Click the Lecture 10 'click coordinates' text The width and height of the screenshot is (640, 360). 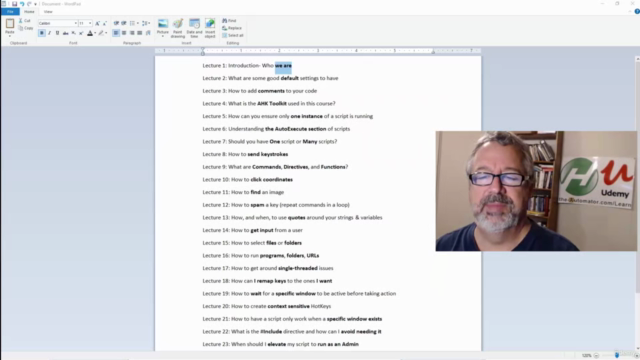(x=271, y=180)
